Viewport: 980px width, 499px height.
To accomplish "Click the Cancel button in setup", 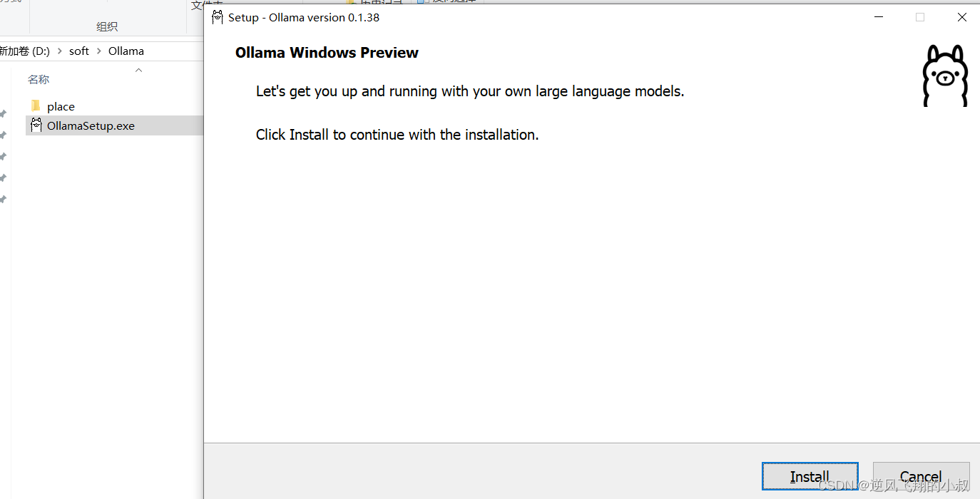I will [921, 476].
